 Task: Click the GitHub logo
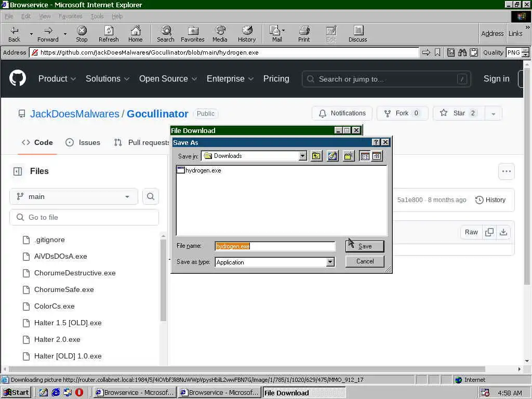click(x=18, y=78)
